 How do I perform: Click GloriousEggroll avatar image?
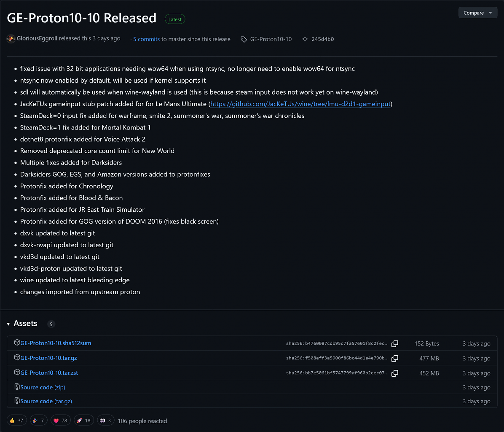pyautogui.click(x=11, y=38)
